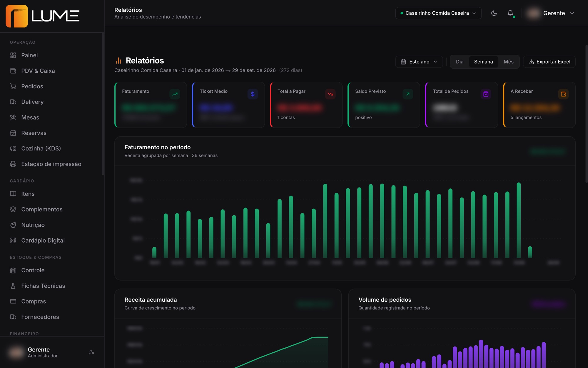Image resolution: width=588 pixels, height=368 pixels.
Task: Click the Faturamento trend icon
Action: click(x=175, y=94)
